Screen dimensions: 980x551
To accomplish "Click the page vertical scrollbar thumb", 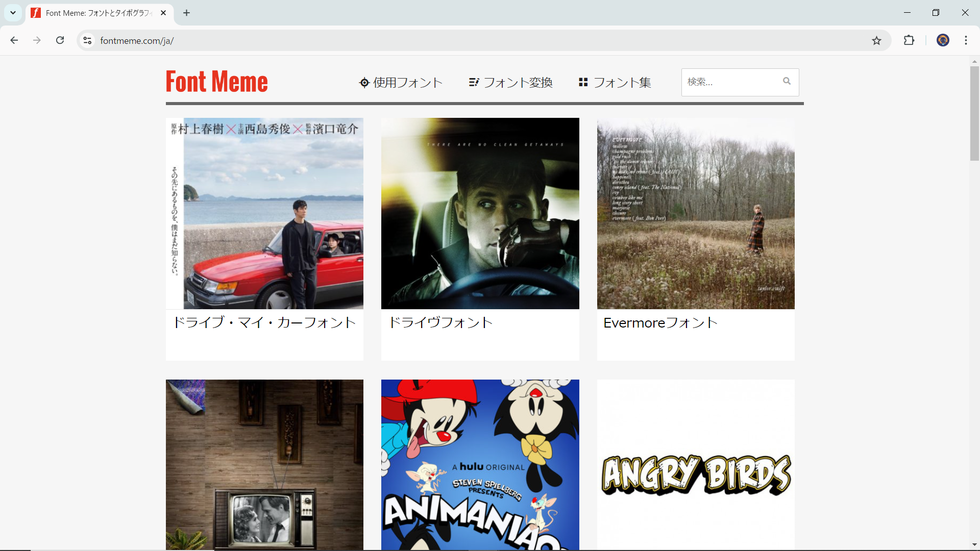I will pyautogui.click(x=974, y=113).
